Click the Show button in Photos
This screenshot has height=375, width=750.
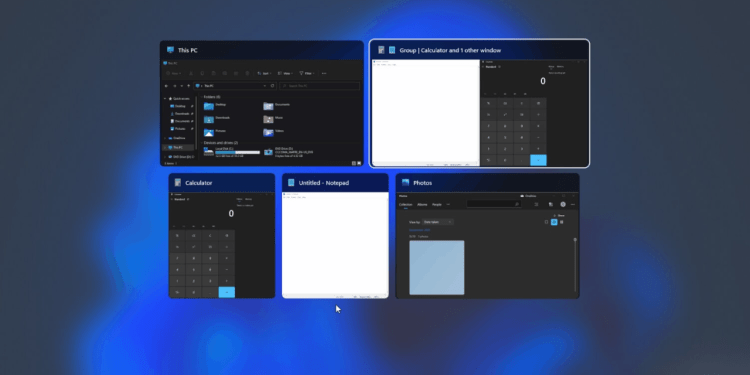[559, 216]
